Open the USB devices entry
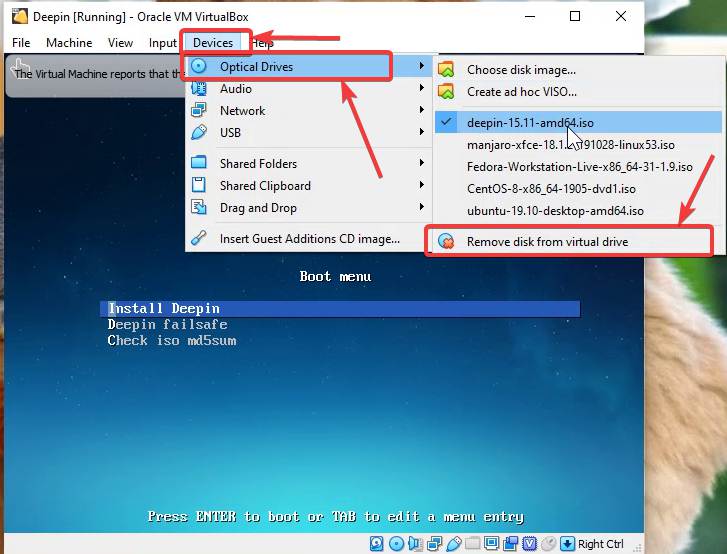Screen dimensions: 727x554 click(308, 133)
